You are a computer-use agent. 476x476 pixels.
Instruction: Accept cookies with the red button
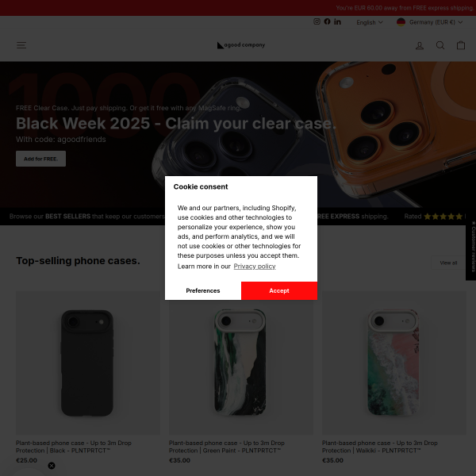pyautogui.click(x=279, y=290)
